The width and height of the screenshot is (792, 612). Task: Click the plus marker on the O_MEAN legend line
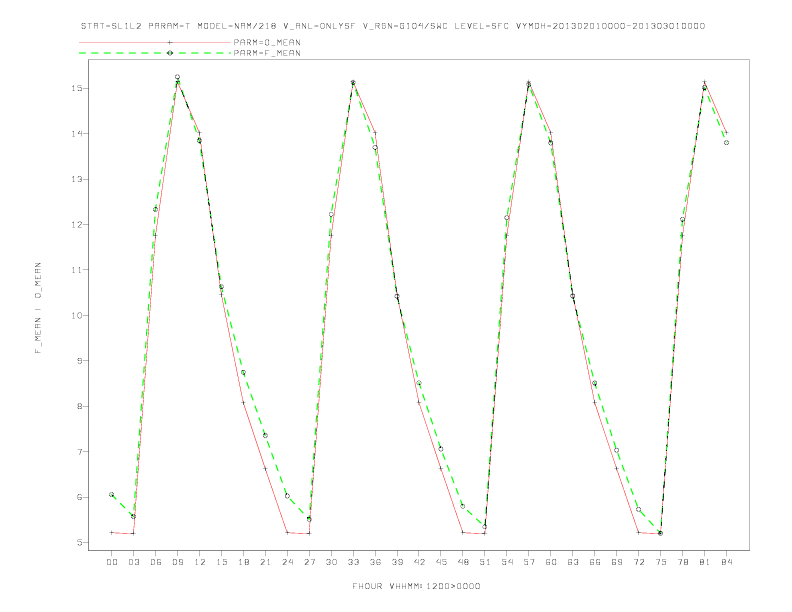point(170,42)
